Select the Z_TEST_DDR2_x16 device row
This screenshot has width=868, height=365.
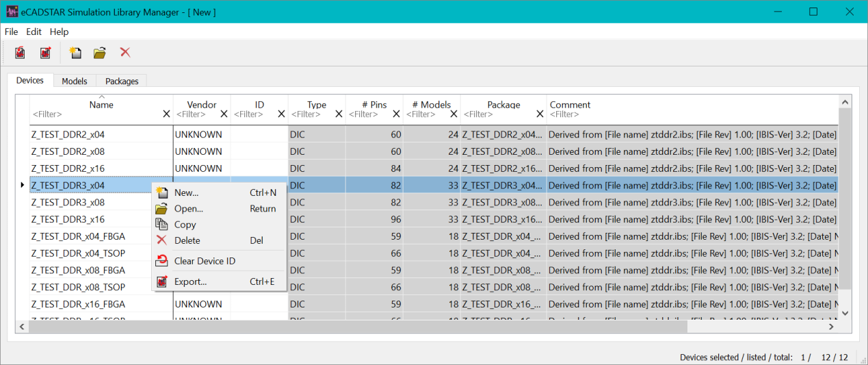(434, 168)
